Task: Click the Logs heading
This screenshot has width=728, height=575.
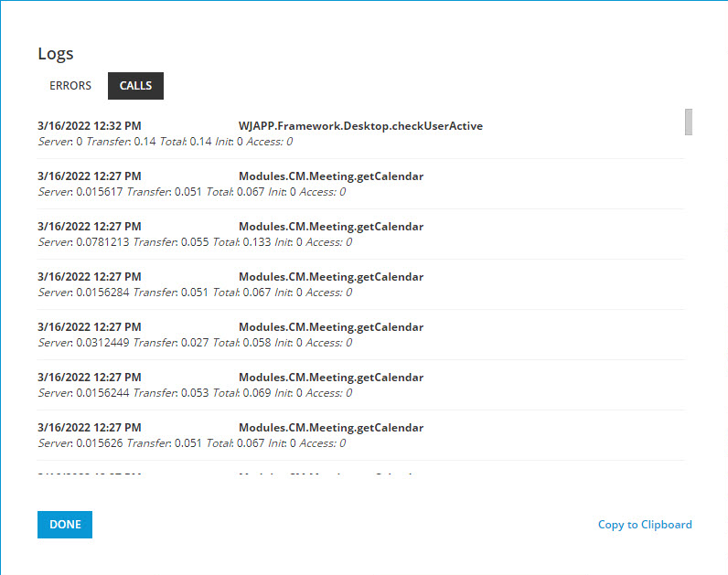Action: tap(56, 54)
